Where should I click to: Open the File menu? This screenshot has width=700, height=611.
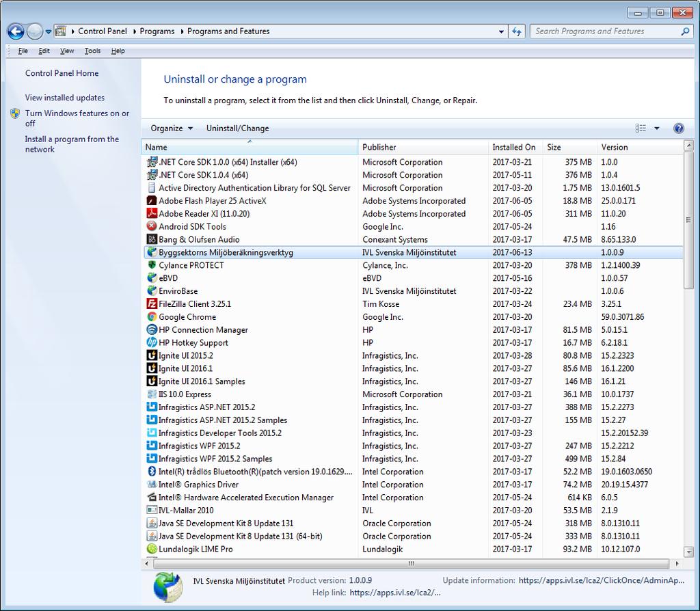[23, 51]
